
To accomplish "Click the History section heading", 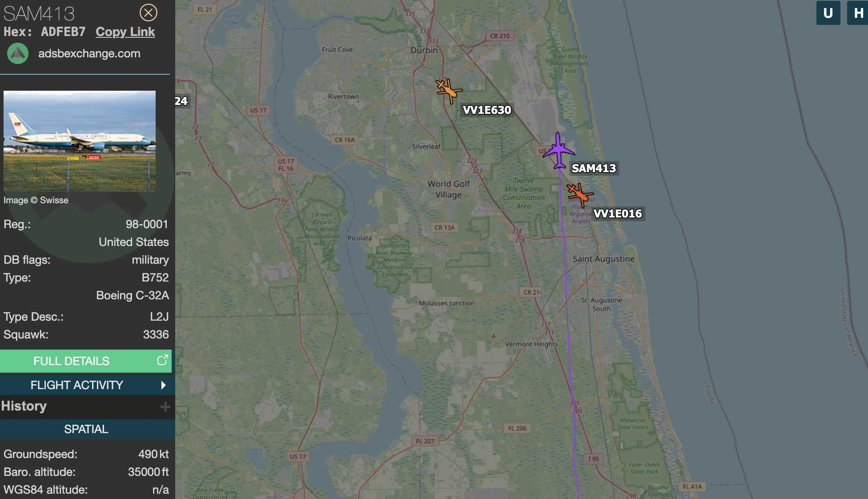I will [24, 406].
